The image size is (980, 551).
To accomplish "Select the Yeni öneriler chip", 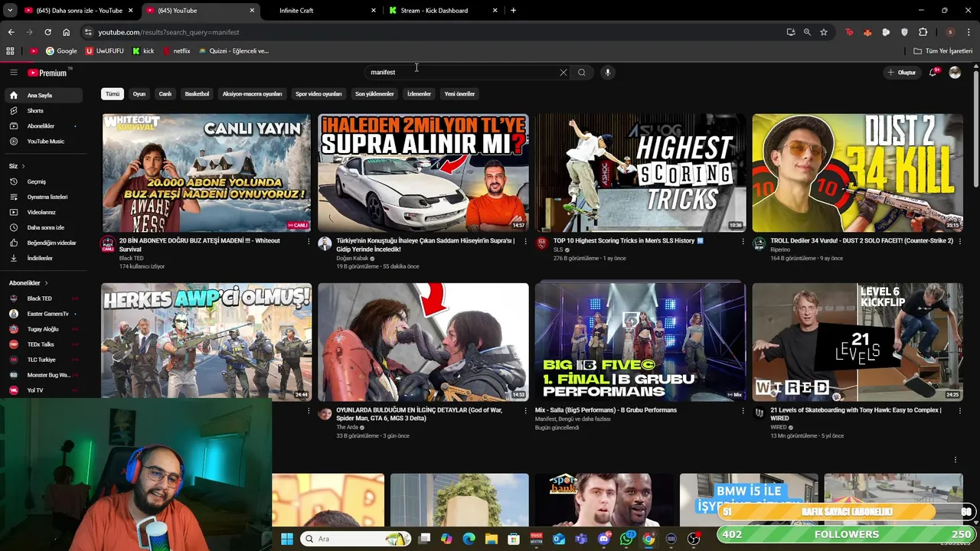I will tap(459, 94).
